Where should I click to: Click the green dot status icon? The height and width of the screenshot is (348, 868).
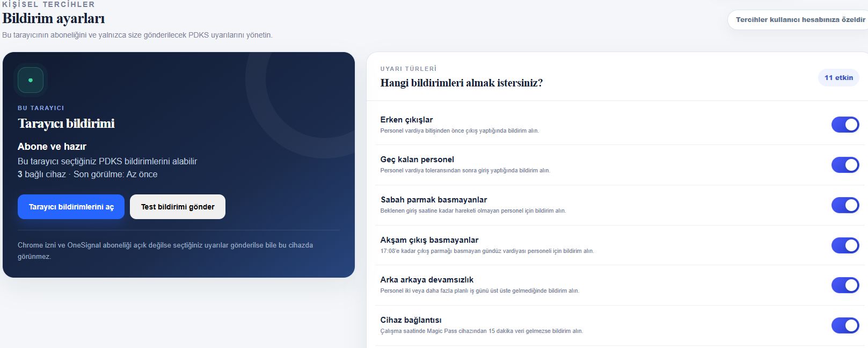(31, 80)
